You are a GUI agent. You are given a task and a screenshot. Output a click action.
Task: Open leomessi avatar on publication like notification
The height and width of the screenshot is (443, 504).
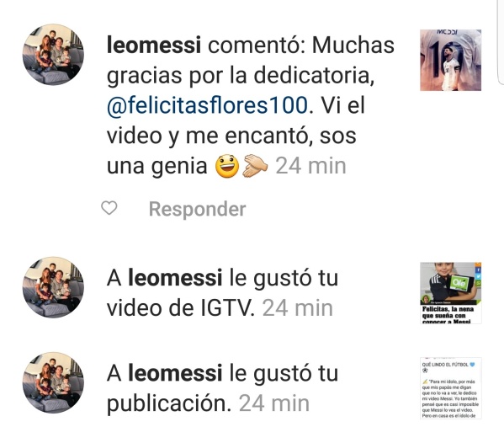(53, 382)
